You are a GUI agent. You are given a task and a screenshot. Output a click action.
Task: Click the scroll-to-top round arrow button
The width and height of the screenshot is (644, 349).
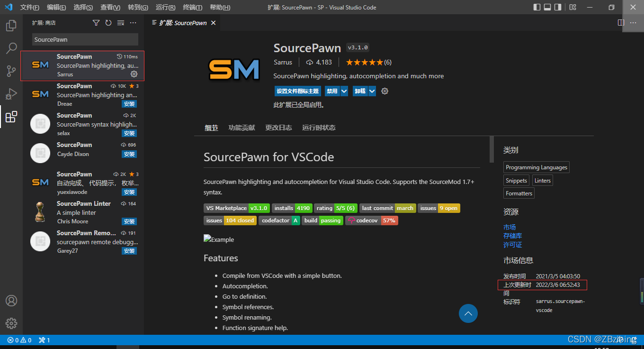click(468, 313)
